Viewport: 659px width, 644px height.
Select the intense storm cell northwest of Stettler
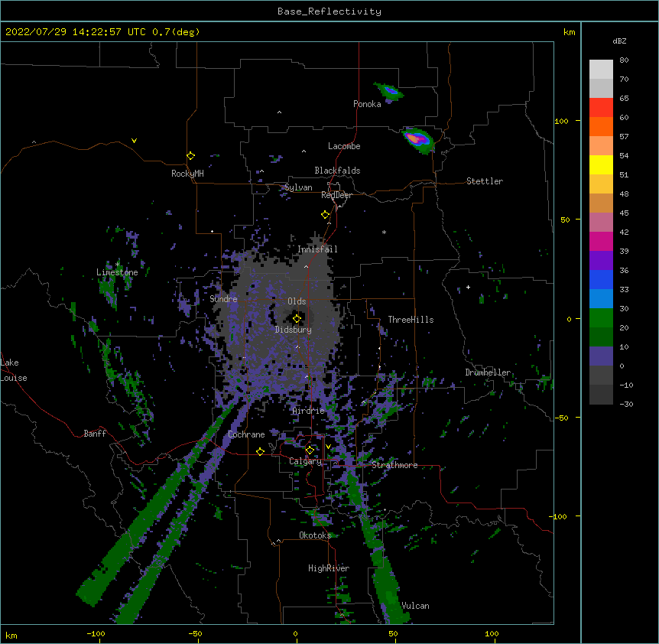click(x=417, y=140)
